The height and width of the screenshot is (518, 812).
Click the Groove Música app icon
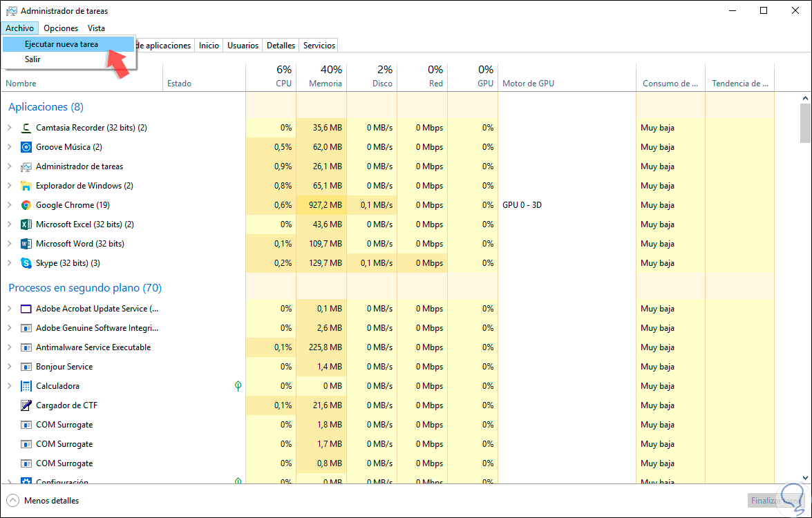click(26, 147)
